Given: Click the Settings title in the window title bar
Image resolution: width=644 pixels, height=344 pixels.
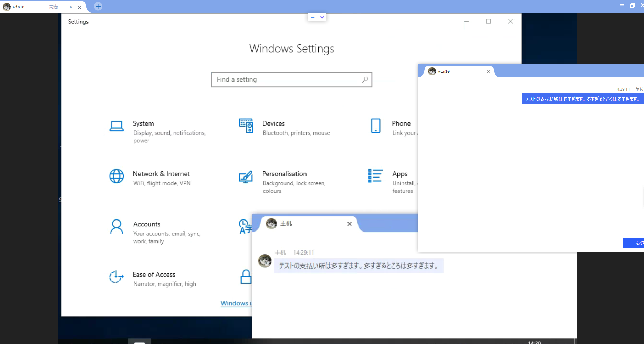Looking at the screenshot, I should pos(78,21).
